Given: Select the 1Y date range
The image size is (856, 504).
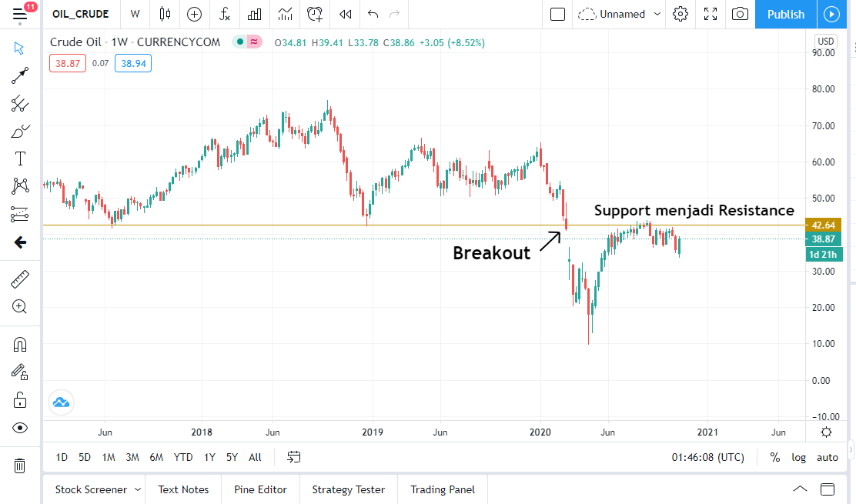Looking at the screenshot, I should (x=209, y=457).
